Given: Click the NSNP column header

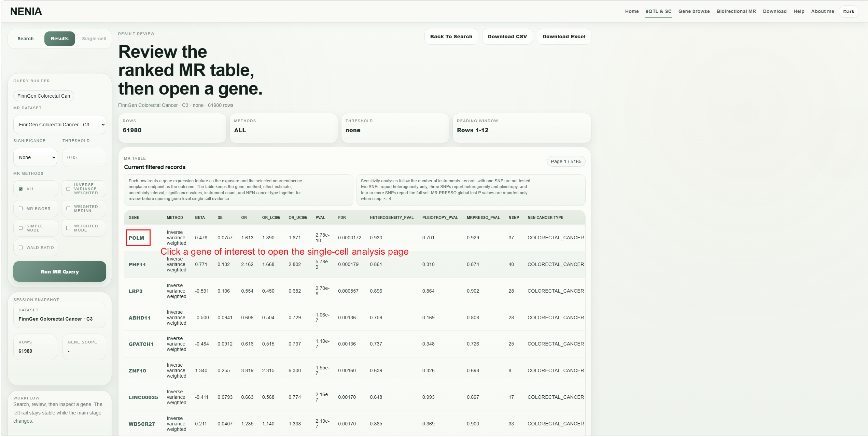Looking at the screenshot, I should point(514,217).
